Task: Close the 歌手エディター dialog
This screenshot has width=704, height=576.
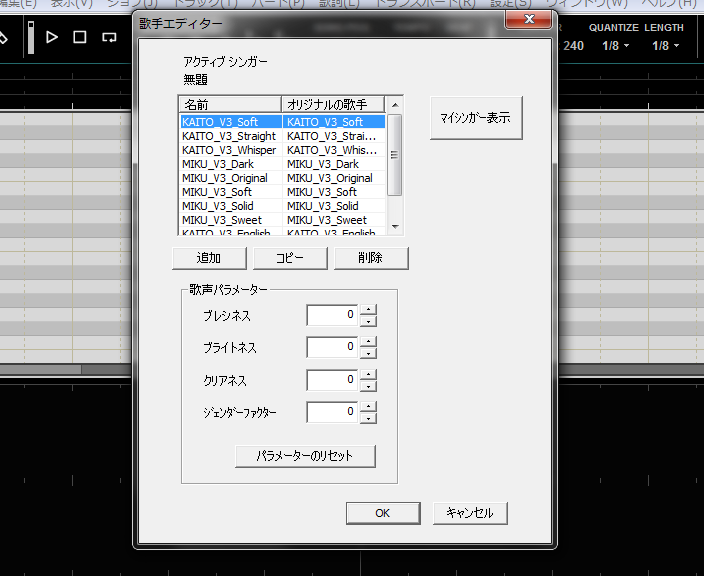Action: click(x=528, y=19)
